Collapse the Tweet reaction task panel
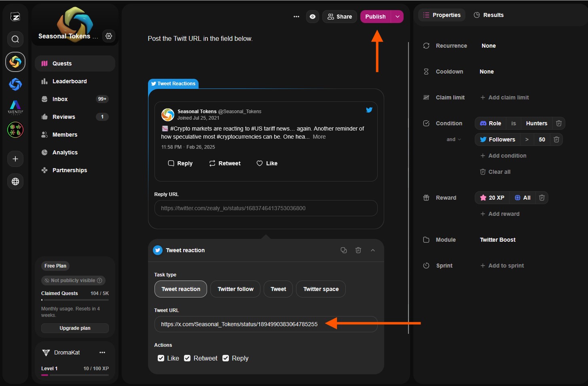This screenshot has height=386, width=588. point(373,250)
